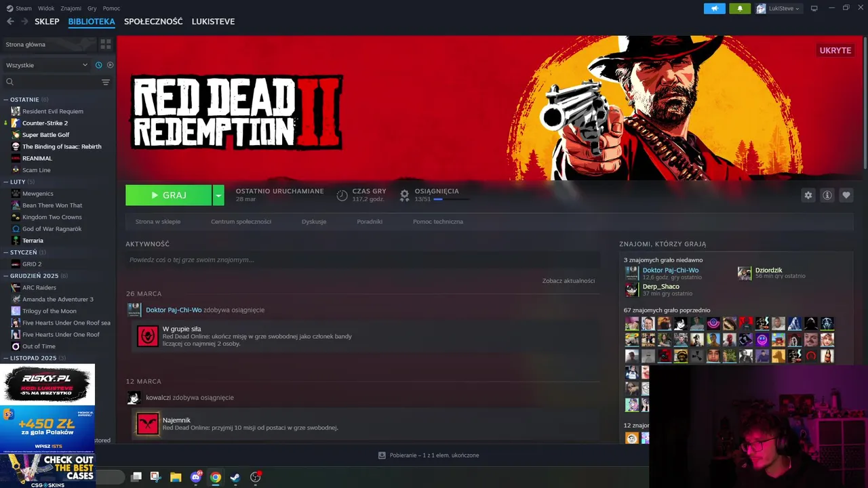868x488 pixels.
Task: Switch to SPOŁECZNOŚĆ tab
Action: [153, 22]
